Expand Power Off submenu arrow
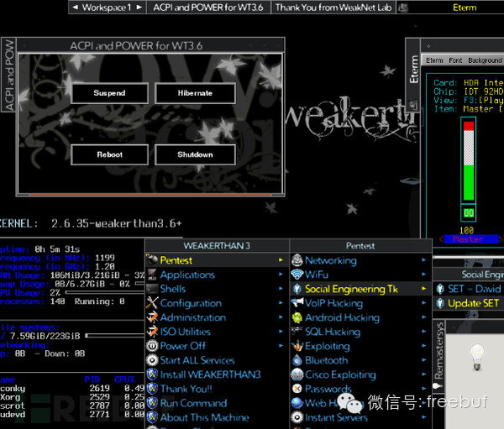 (x=281, y=345)
